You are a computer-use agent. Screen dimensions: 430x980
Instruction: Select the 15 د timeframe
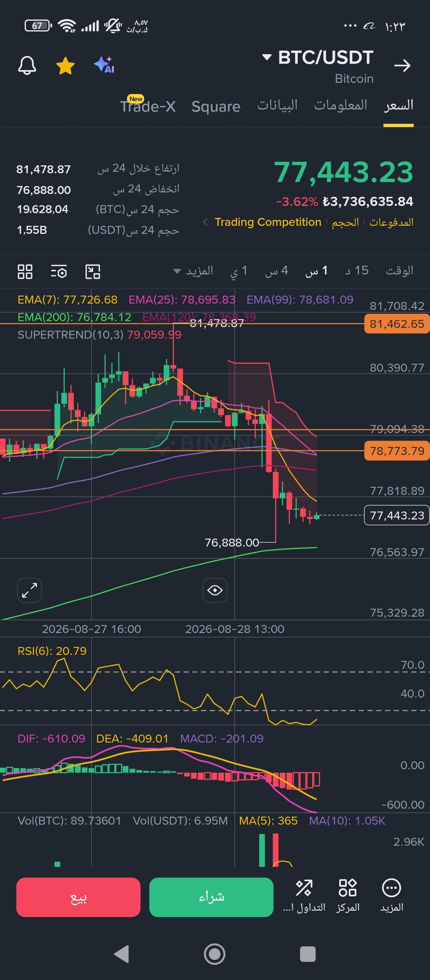click(357, 270)
